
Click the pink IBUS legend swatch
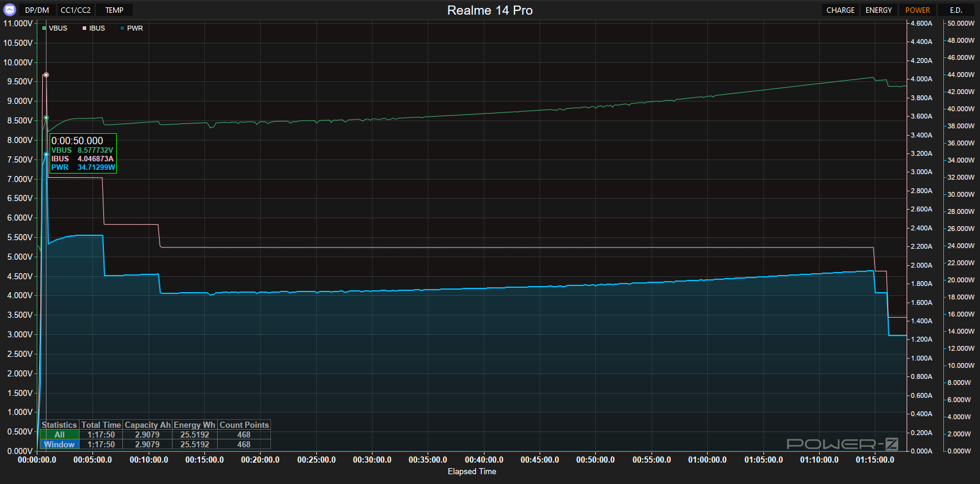[x=84, y=29]
